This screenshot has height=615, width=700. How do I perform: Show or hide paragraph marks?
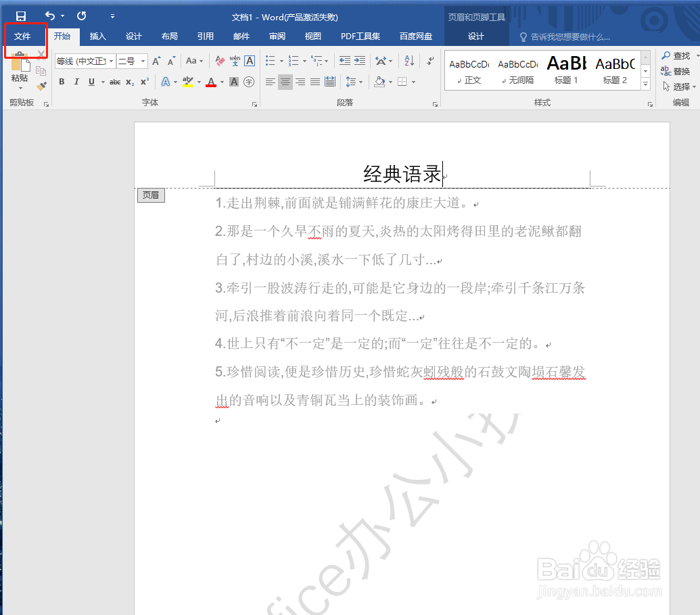(x=430, y=60)
